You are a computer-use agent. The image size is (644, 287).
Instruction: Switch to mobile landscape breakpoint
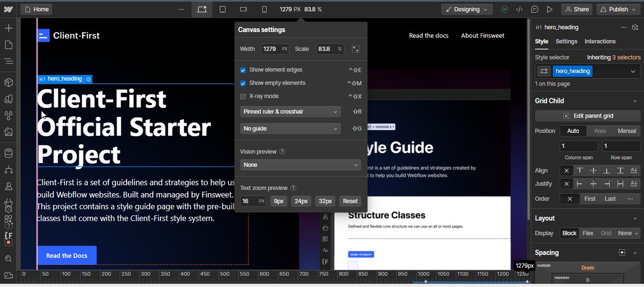(x=243, y=9)
